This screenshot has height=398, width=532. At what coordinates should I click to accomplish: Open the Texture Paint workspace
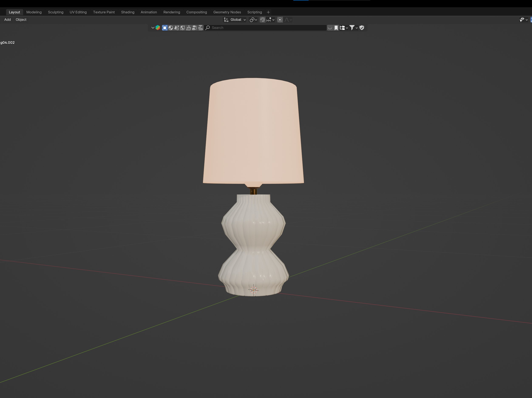[x=104, y=12]
